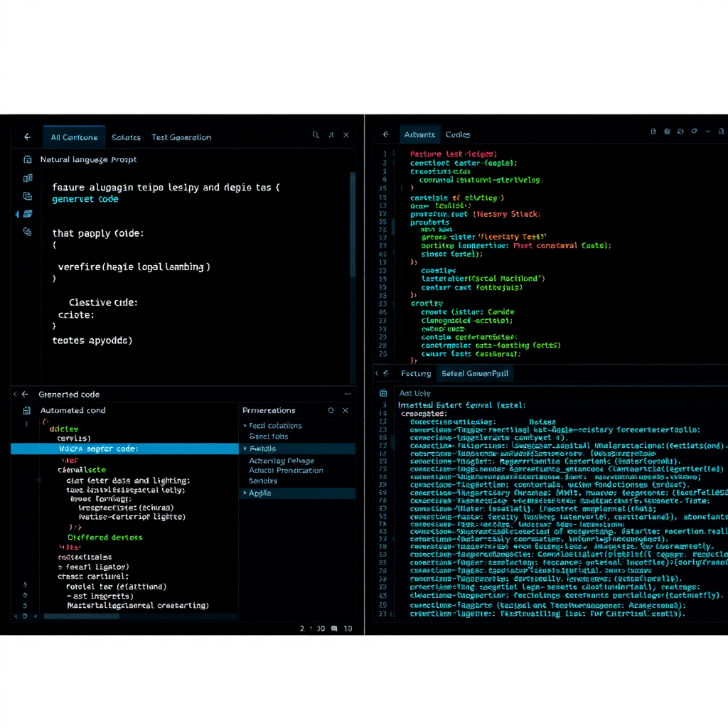Click the back arrow beside All Carltone tab

[x=28, y=137]
